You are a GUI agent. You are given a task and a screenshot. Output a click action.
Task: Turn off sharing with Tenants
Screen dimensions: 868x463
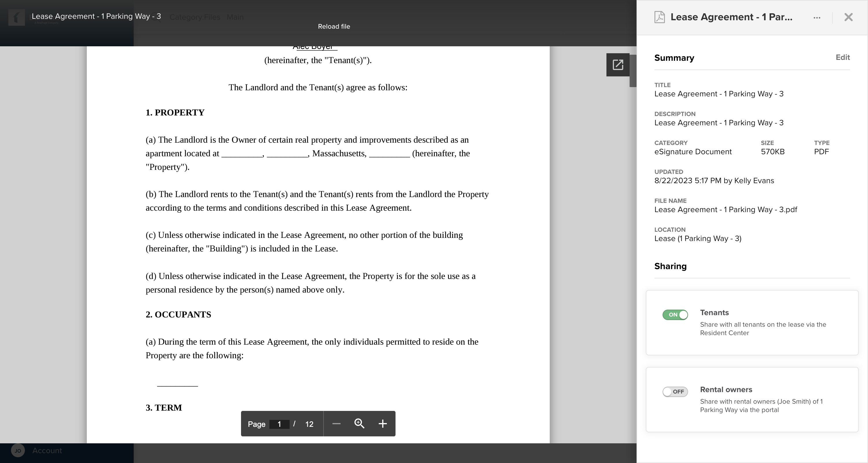675,314
